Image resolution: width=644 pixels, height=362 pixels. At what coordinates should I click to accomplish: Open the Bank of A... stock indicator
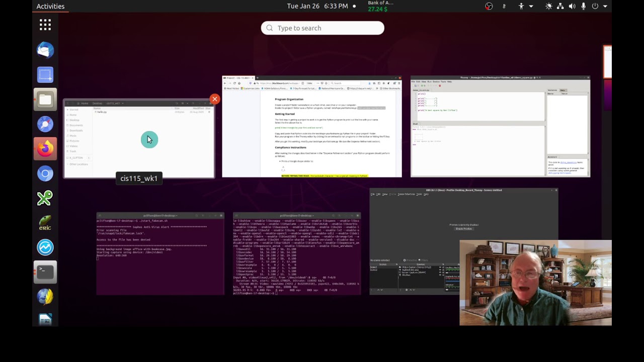tap(380, 6)
